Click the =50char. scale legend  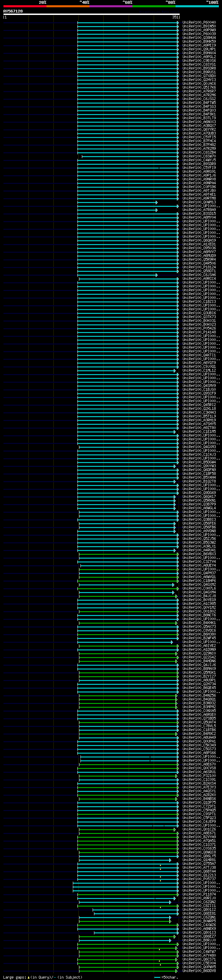click(x=166, y=977)
